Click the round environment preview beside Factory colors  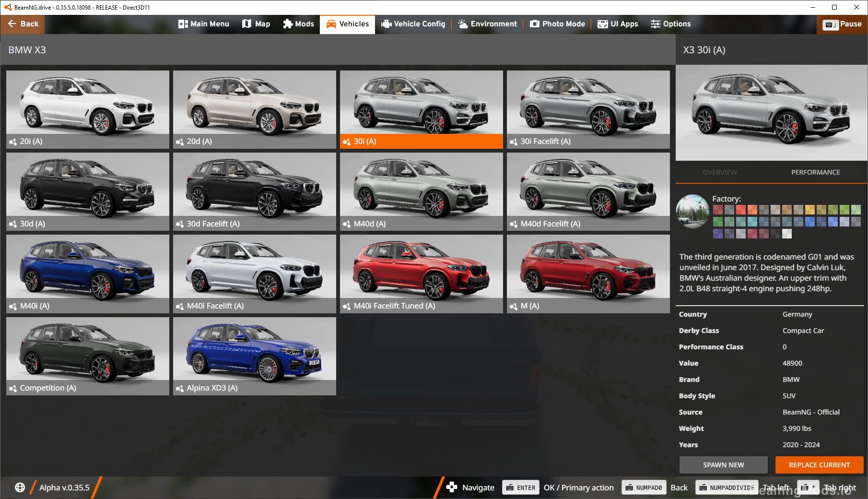(x=692, y=211)
